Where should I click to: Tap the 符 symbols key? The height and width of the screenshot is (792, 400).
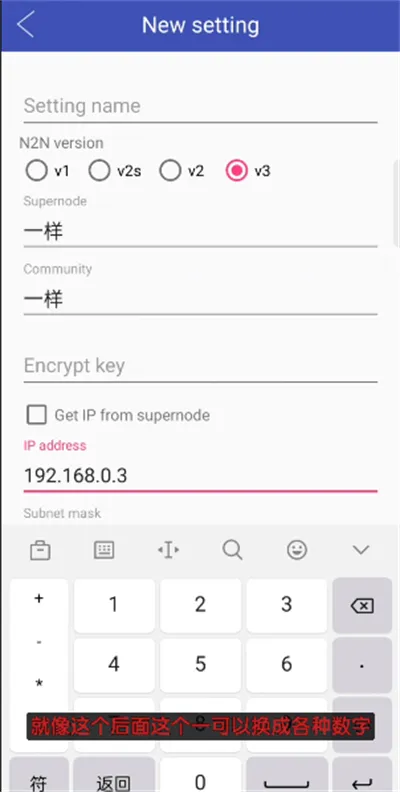(39, 780)
